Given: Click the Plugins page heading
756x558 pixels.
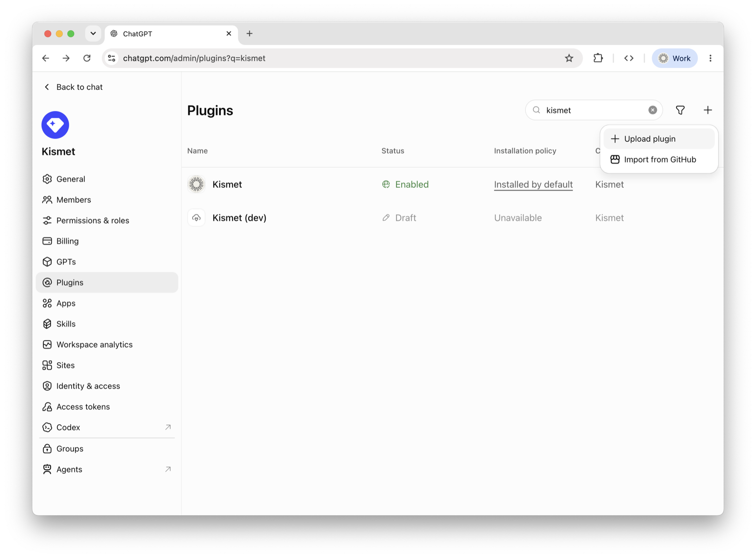Looking at the screenshot, I should (x=210, y=111).
